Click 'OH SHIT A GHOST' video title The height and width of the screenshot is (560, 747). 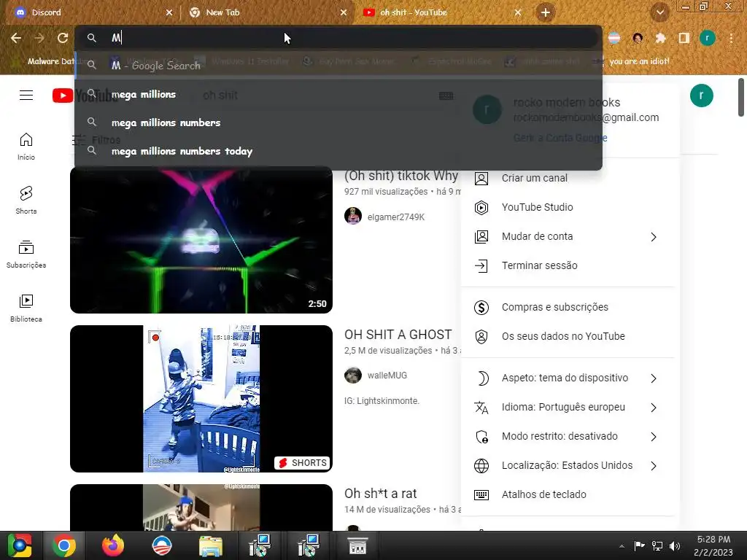398,335
